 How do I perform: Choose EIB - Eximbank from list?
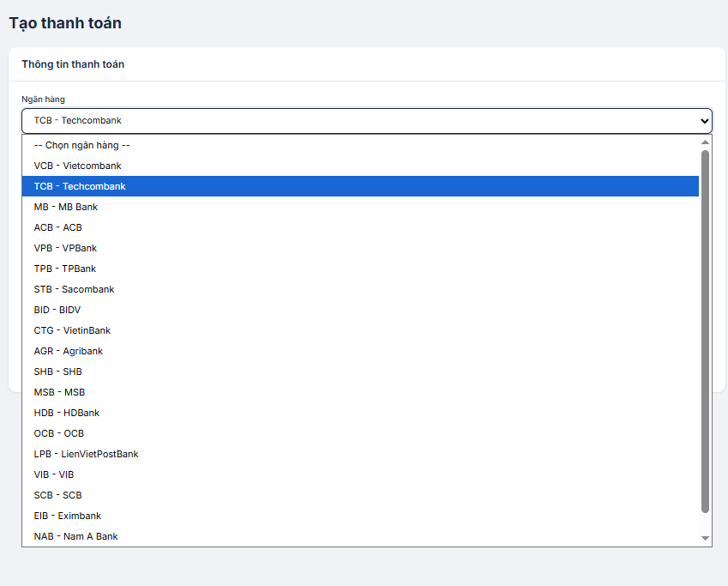(68, 516)
